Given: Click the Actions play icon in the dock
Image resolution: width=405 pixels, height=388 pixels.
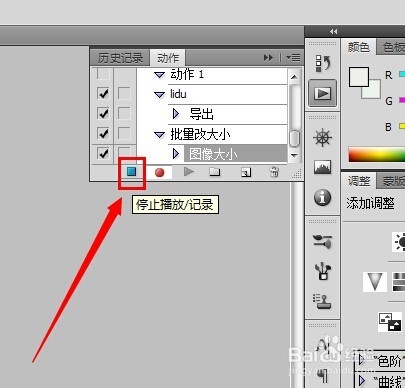Looking at the screenshot, I should tap(322, 93).
